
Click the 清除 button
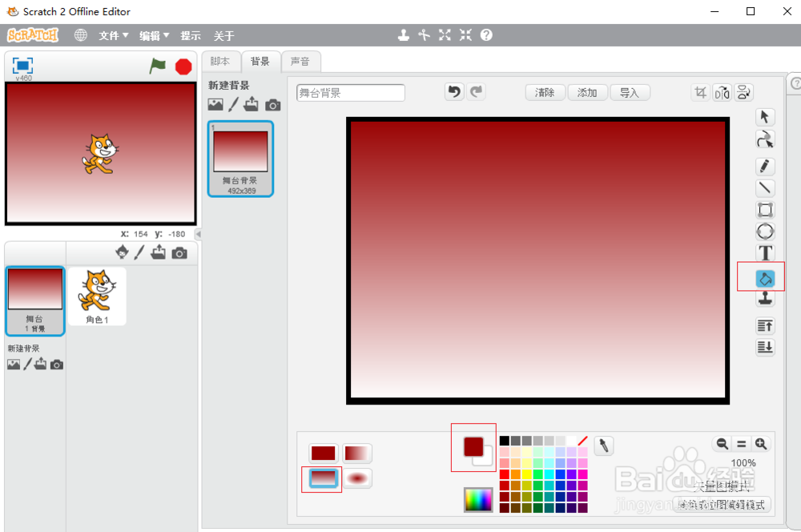pos(545,92)
